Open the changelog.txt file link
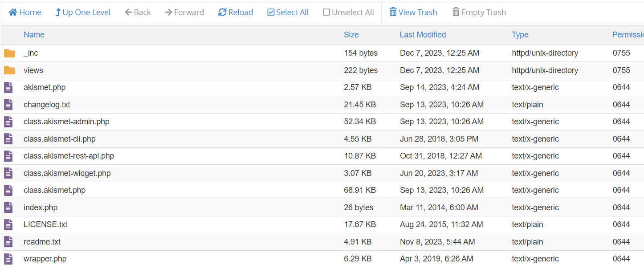 tap(47, 104)
